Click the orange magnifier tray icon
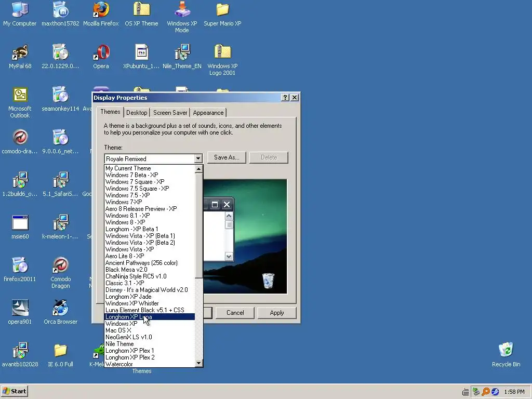 tap(486, 392)
